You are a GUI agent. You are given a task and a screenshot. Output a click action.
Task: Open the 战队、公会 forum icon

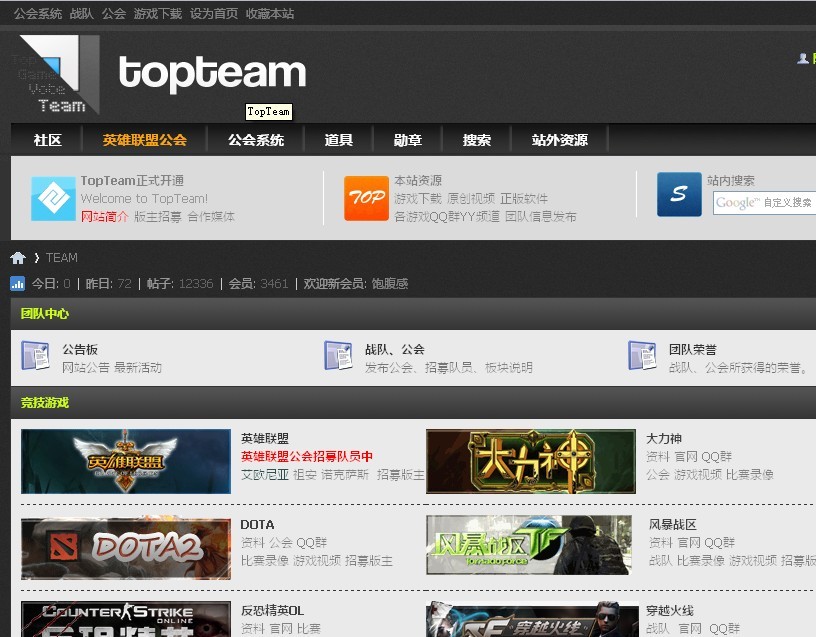pos(338,355)
